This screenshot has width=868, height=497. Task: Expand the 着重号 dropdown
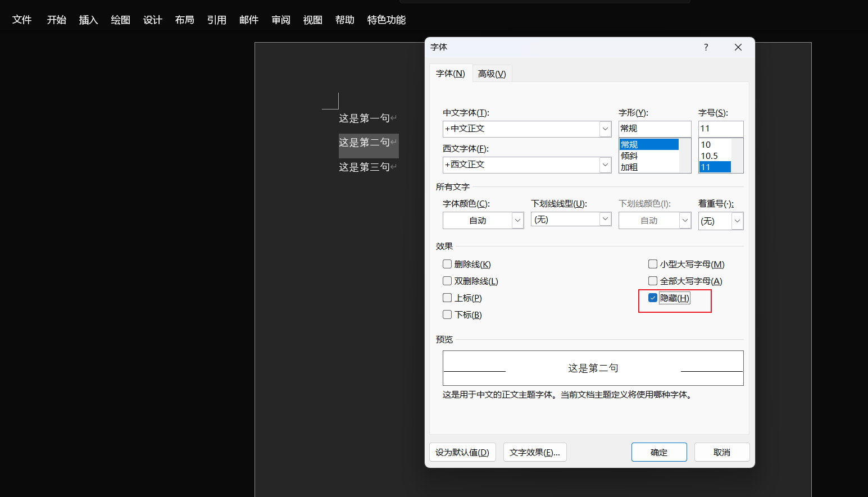coord(737,221)
